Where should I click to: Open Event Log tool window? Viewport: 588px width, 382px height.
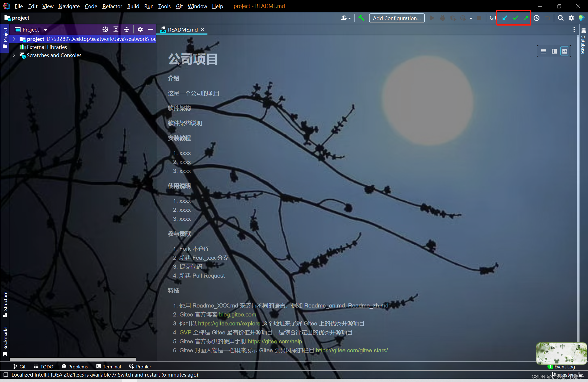pos(561,367)
